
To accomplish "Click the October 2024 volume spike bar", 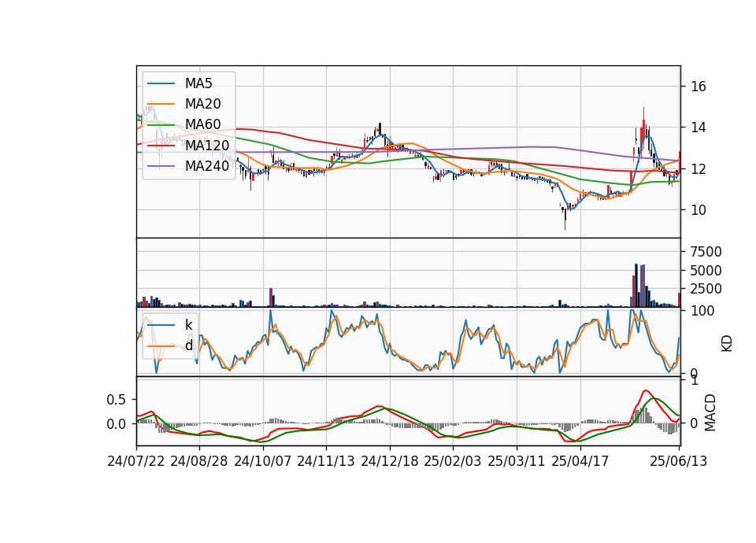I will coord(271,297).
